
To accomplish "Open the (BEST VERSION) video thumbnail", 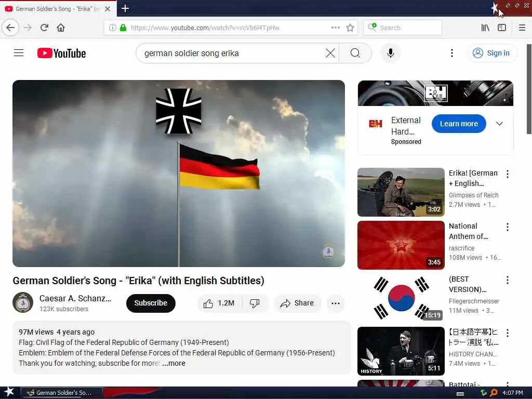I will coord(401,298).
